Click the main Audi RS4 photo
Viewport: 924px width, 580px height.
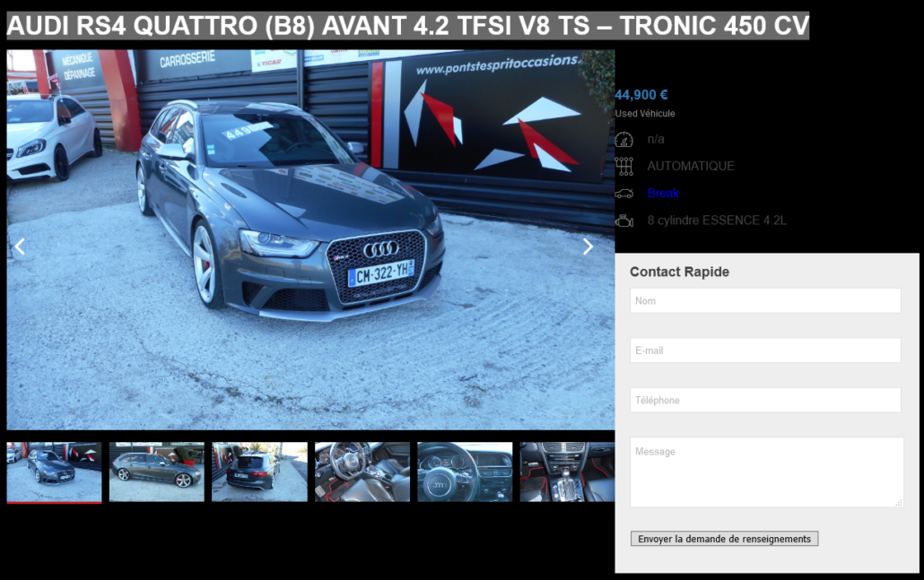click(x=310, y=239)
